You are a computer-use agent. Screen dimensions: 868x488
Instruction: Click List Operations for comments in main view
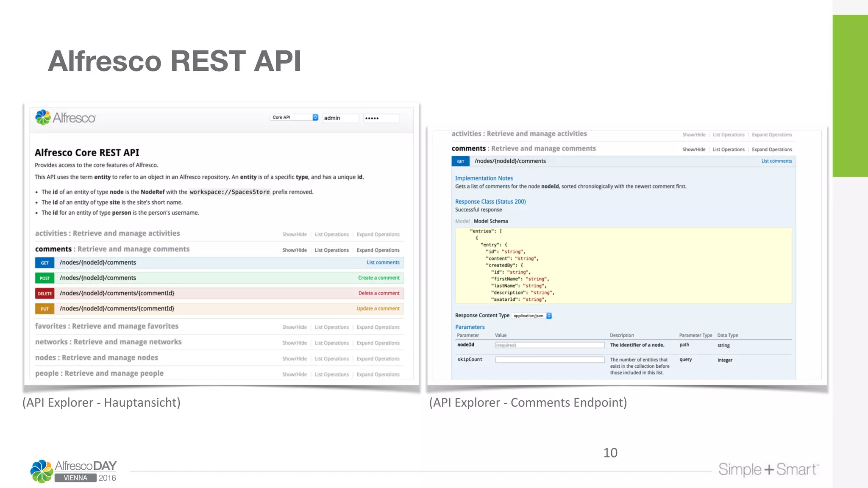[x=332, y=250]
